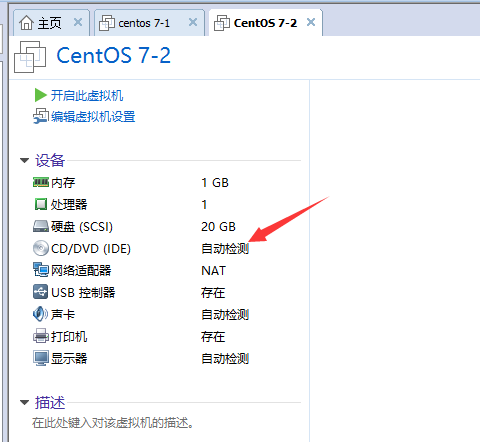
Task: Open 编辑虚拟机设置 link
Action: pos(93,117)
